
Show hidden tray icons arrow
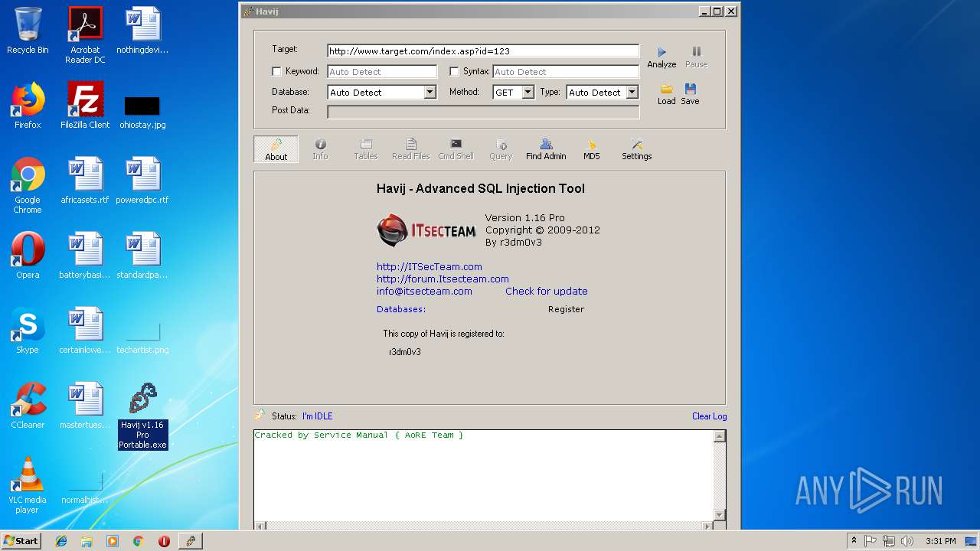coord(854,541)
